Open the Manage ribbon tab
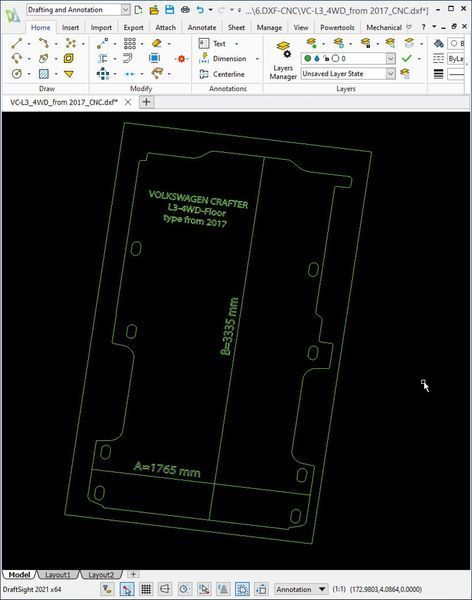The height and width of the screenshot is (600, 472). click(269, 28)
